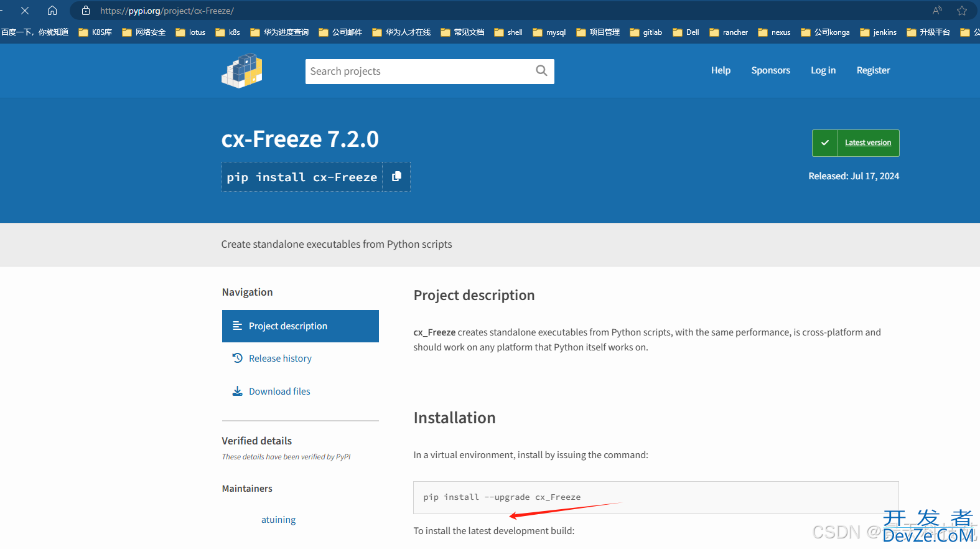Viewport: 980px width, 549px height.
Task: Click Register
Action: coord(873,70)
